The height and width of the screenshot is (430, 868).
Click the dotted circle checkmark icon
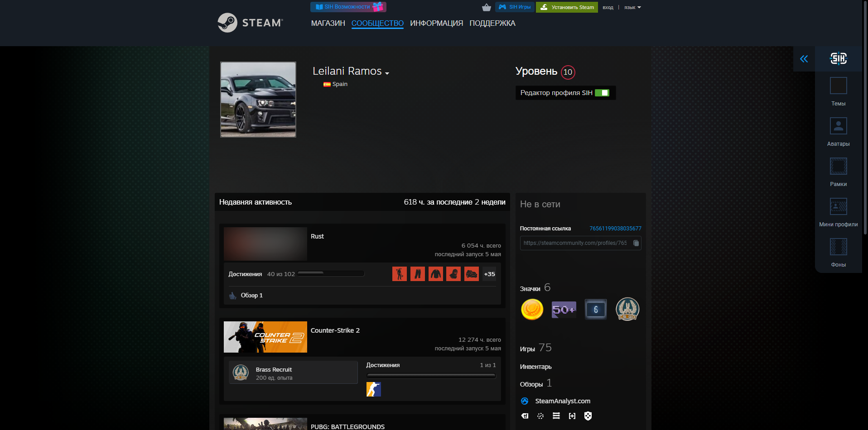coord(540,416)
